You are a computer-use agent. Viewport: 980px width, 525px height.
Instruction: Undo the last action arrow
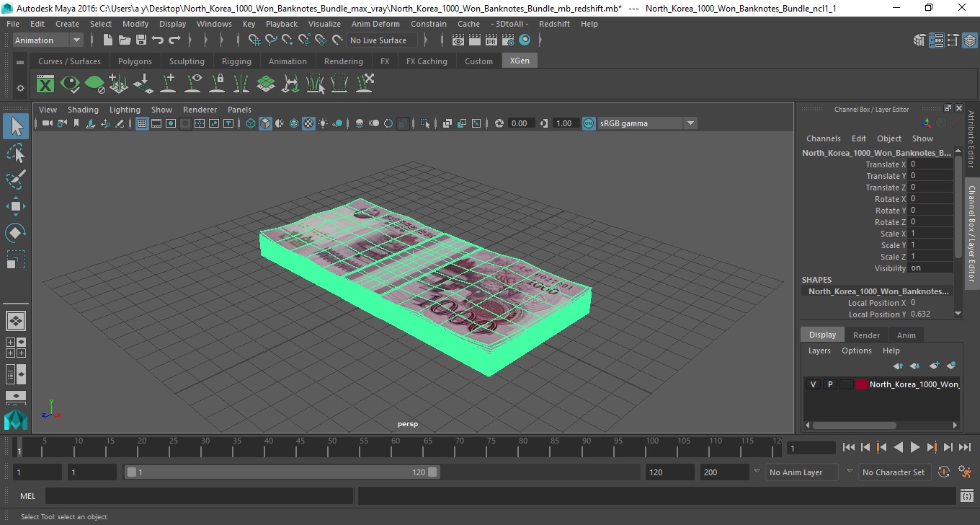[158, 40]
